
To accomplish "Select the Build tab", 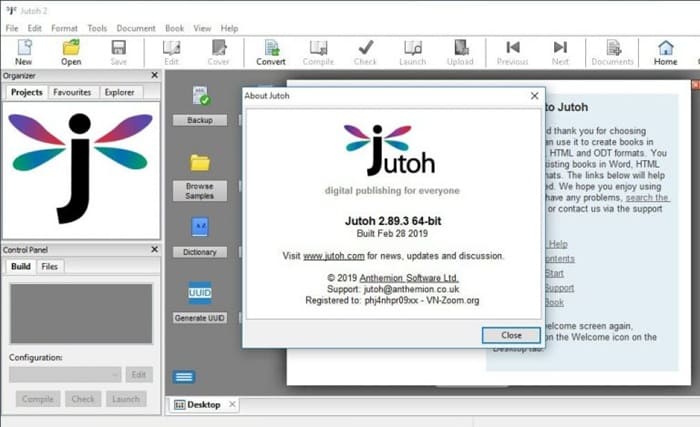I will (x=21, y=266).
